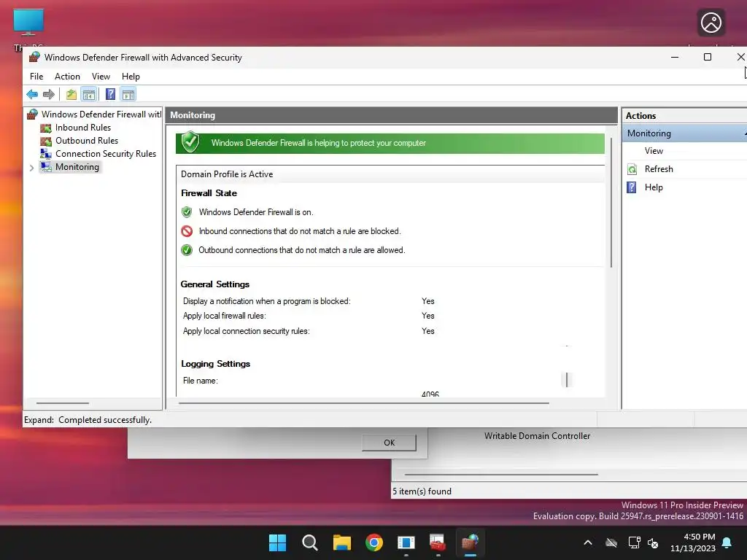Click the vertical scrollbar of Monitoring pane
Screen dimensions: 747x560
click(x=611, y=203)
